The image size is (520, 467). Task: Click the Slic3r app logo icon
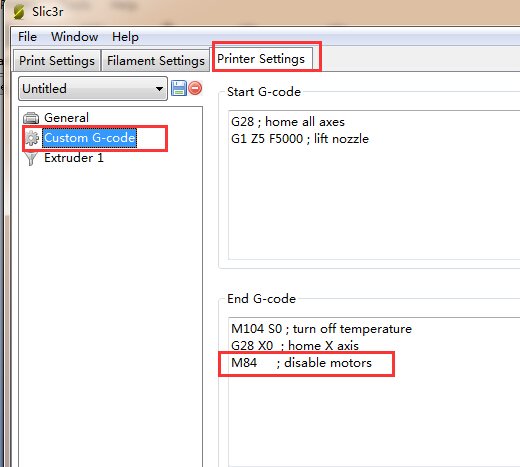tap(19, 12)
